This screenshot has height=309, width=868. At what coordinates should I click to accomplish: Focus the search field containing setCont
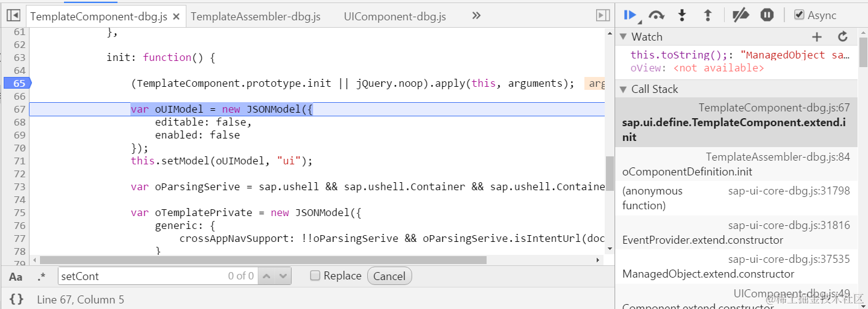pyautogui.click(x=159, y=276)
